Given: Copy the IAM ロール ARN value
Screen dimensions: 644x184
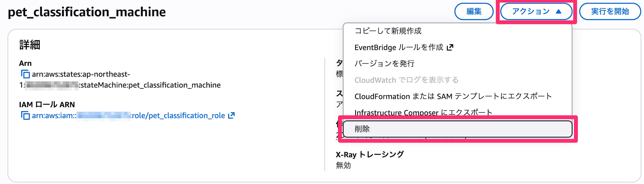Looking at the screenshot, I should pyautogui.click(x=25, y=116).
